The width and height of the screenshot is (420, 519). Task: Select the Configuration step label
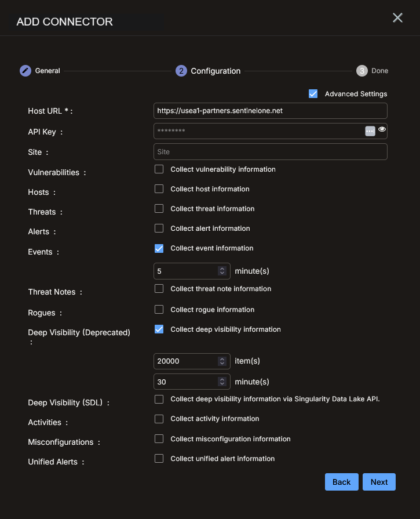pyautogui.click(x=216, y=71)
